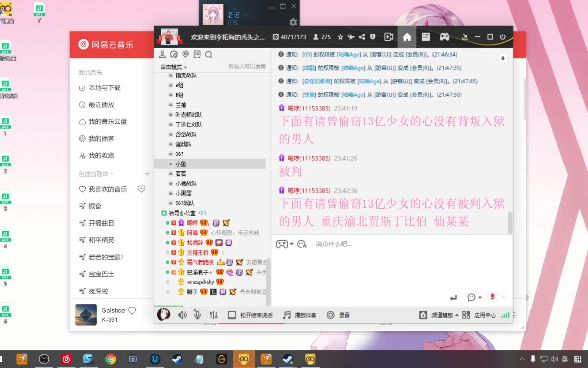Click the network signal bars icon

[505, 315]
